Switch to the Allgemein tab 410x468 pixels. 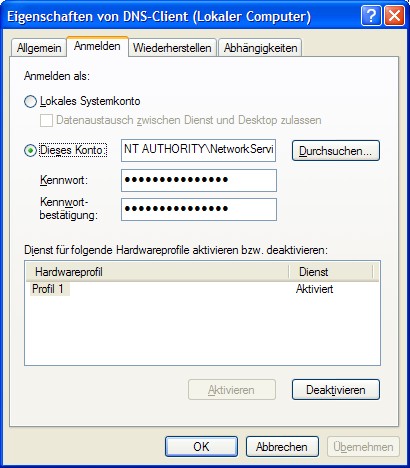coord(39,48)
